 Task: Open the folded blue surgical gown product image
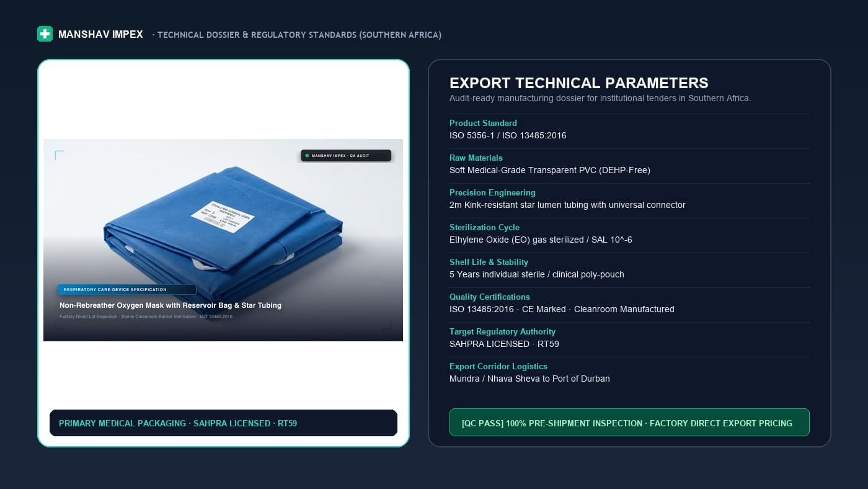(x=223, y=240)
